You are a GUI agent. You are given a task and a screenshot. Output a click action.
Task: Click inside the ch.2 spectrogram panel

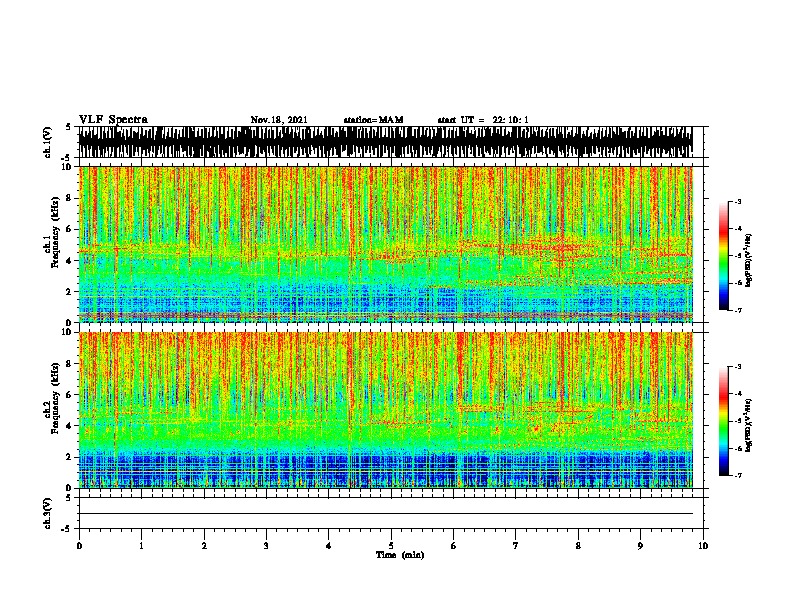click(385, 410)
